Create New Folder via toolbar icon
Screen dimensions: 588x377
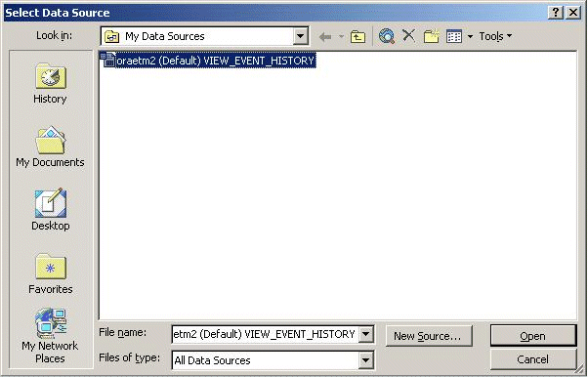click(x=432, y=36)
